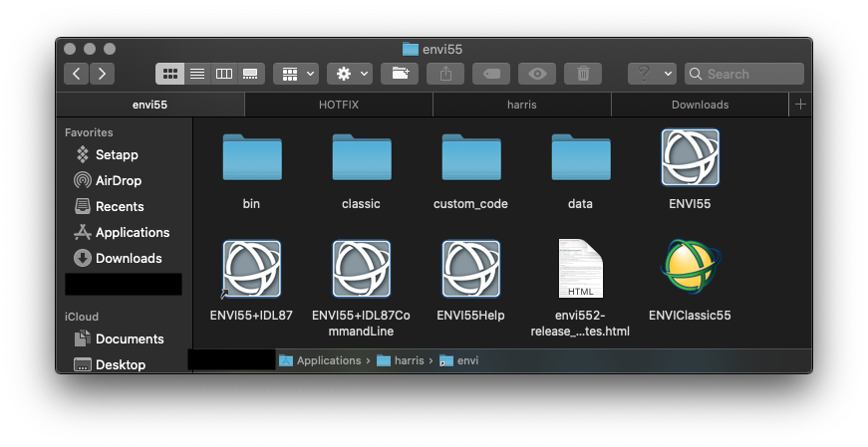
Task: Switch to the Downloads tab
Action: [x=700, y=105]
